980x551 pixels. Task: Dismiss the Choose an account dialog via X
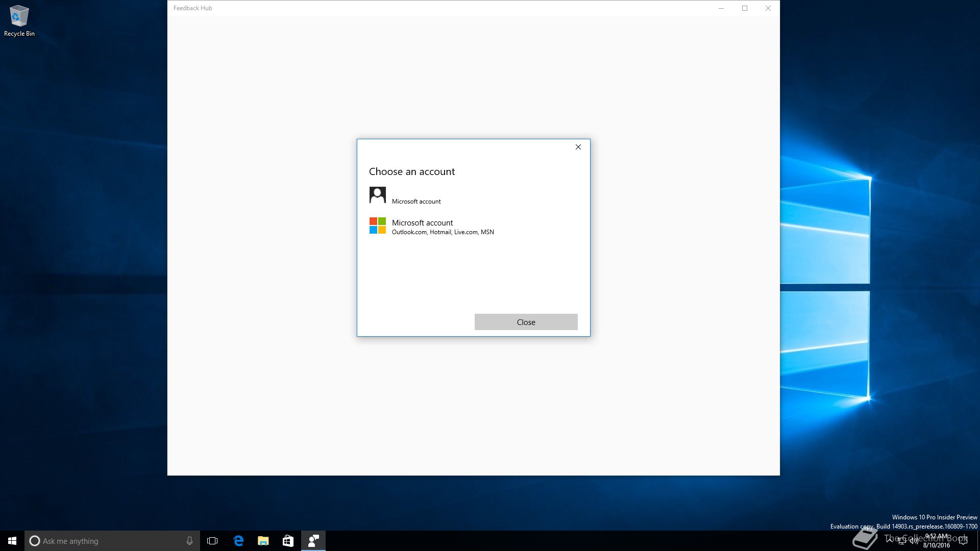[x=578, y=147]
